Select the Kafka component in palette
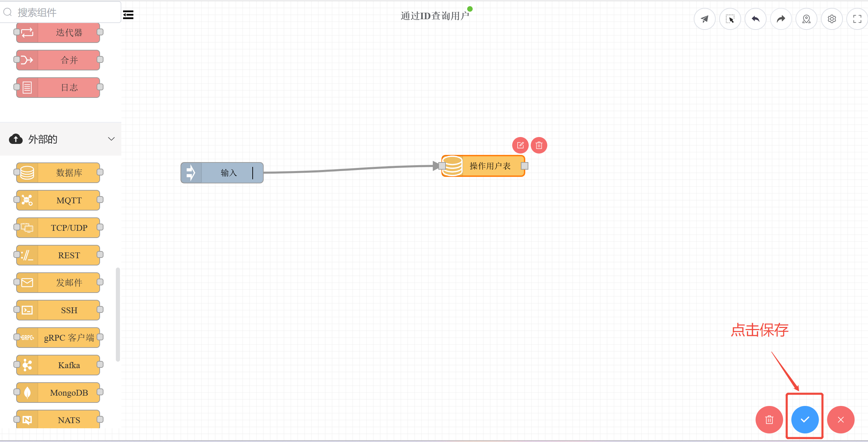This screenshot has width=868, height=442. [69, 365]
